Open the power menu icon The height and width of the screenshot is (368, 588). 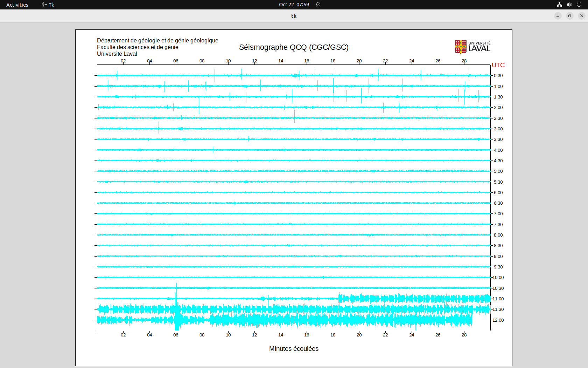(579, 5)
